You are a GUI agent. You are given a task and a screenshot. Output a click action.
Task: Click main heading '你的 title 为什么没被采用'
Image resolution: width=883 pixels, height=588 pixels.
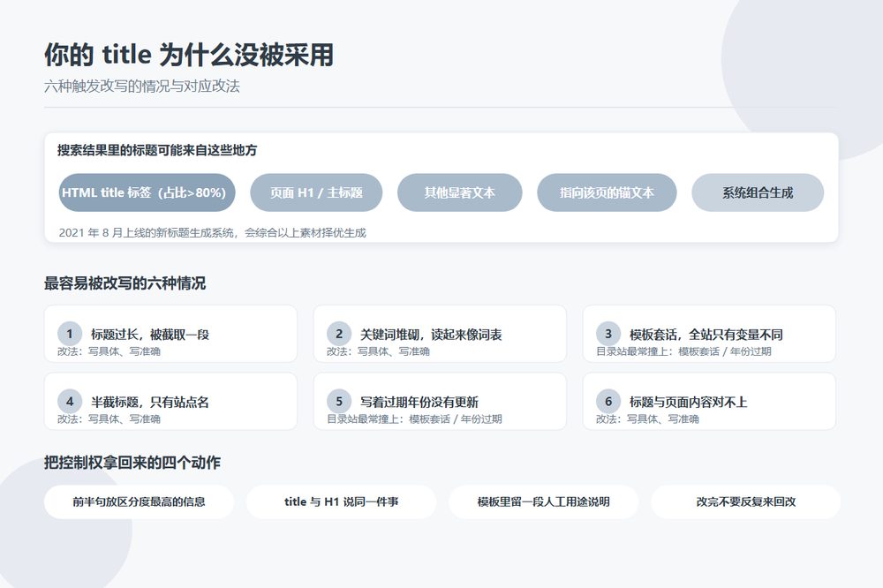(x=189, y=55)
